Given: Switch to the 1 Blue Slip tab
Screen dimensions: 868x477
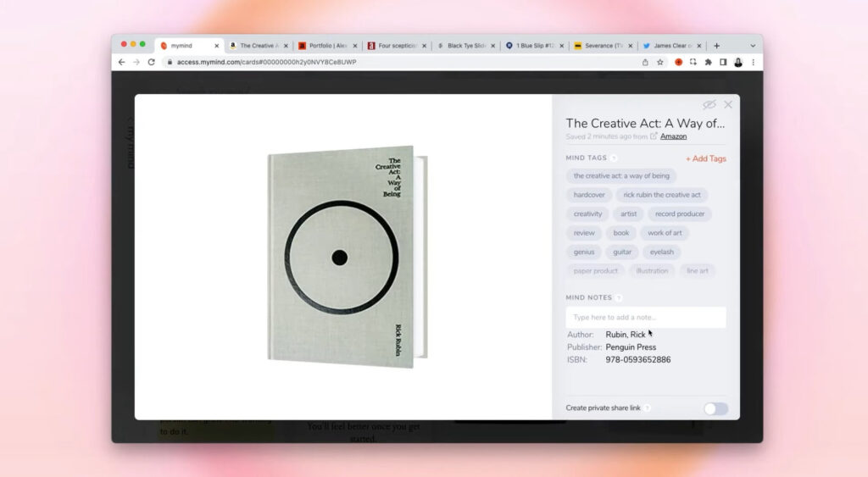Looking at the screenshot, I should point(534,46).
